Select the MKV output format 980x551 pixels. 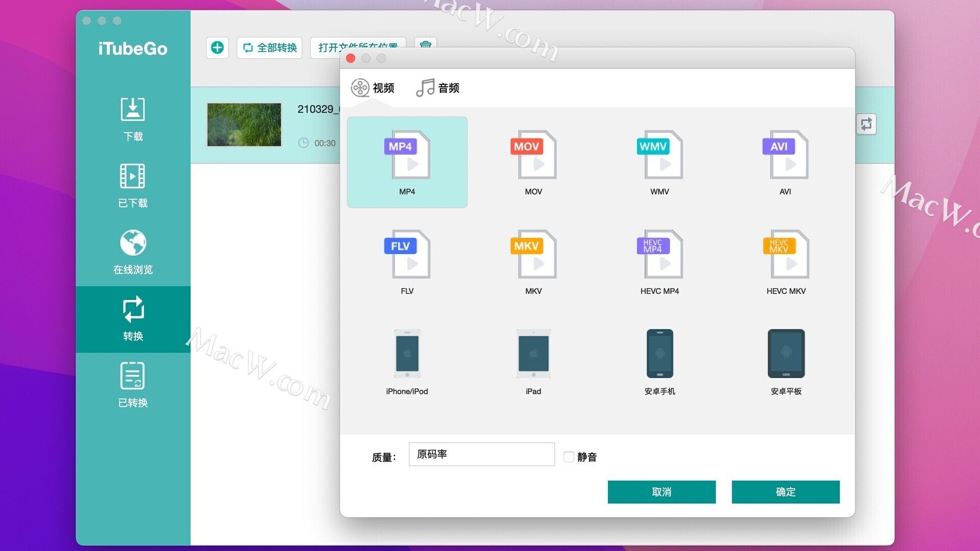(533, 262)
